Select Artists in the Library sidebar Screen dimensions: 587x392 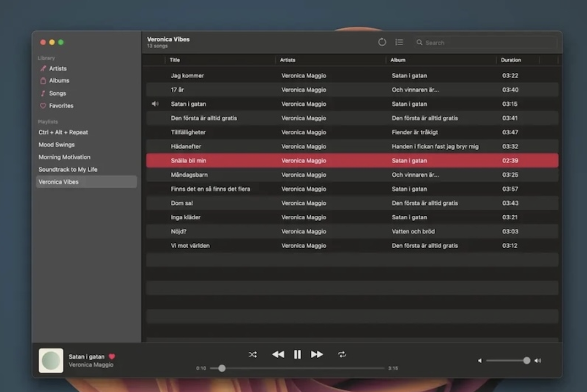tap(58, 68)
